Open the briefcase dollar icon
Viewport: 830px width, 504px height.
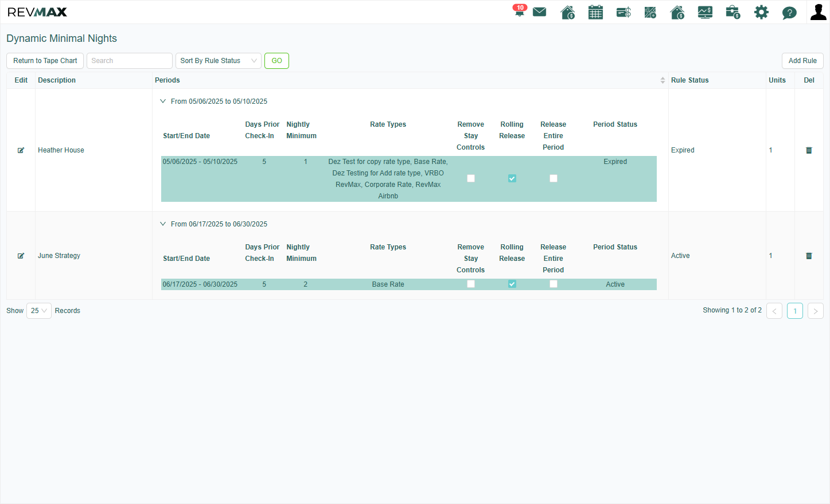(733, 12)
